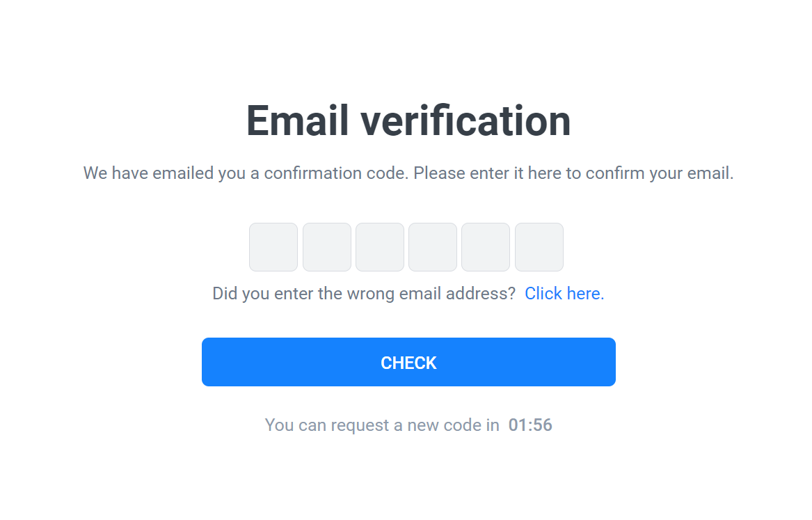This screenshot has height=520, width=812.
Task: Click the fifth verification code input box
Action: pyautogui.click(x=485, y=247)
